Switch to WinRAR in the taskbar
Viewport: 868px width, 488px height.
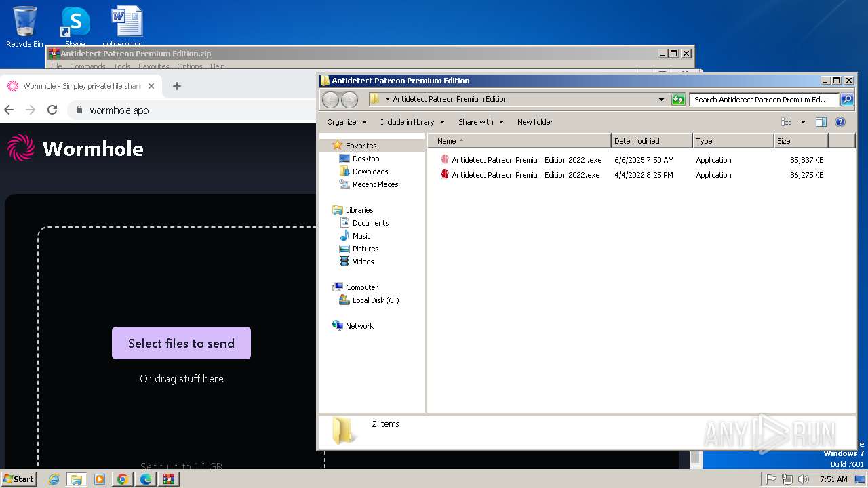click(x=169, y=479)
